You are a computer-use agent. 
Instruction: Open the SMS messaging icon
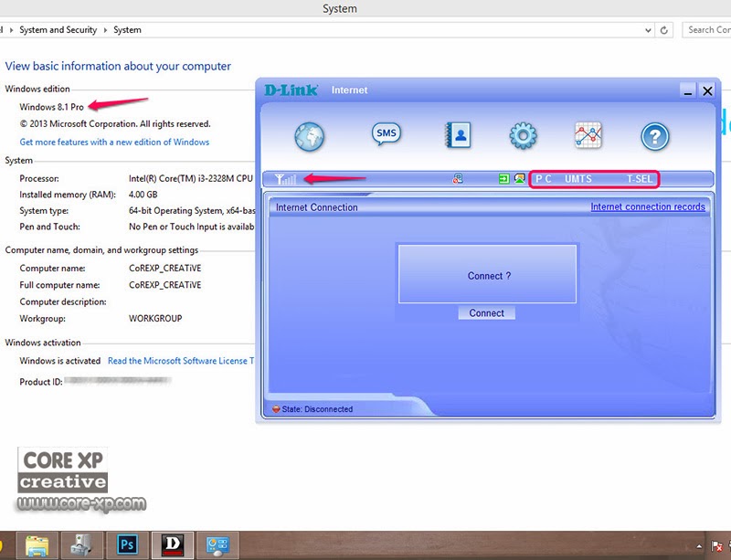[x=386, y=133]
